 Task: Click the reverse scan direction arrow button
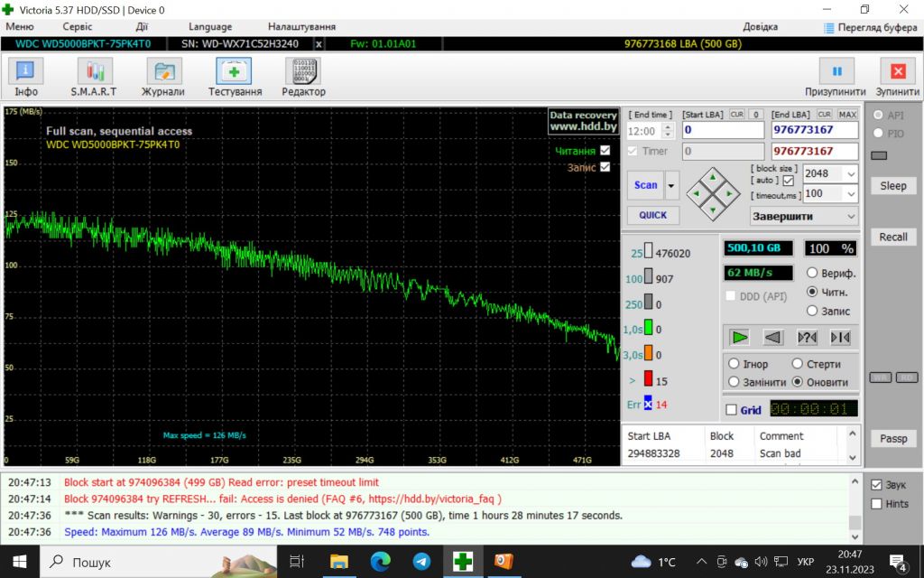click(x=772, y=338)
